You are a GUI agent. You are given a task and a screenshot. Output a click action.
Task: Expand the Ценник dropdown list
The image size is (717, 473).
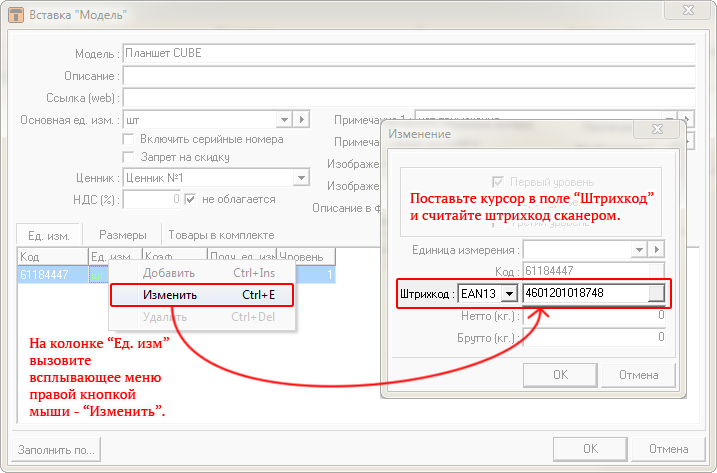(x=301, y=178)
